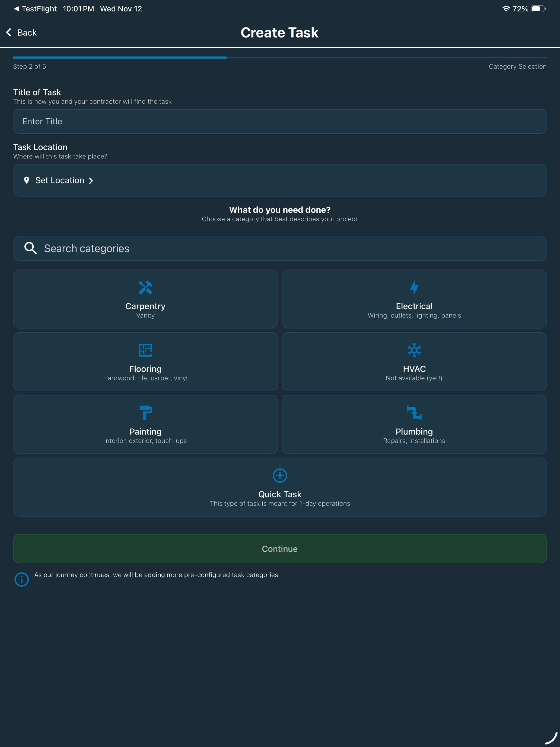
Task: Select the Carpentry hammer-and-wrench icon
Action: [145, 288]
